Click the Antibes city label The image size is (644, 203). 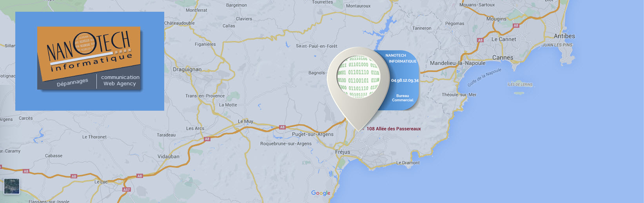pos(564,36)
